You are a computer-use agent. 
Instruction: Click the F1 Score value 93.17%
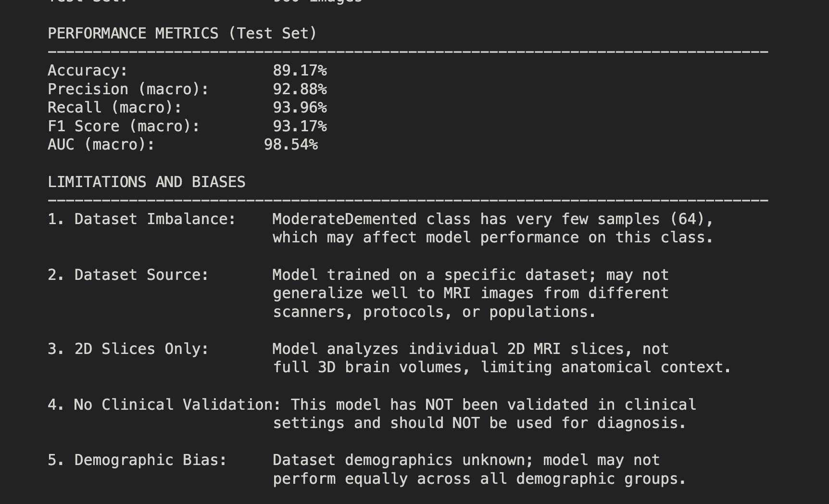click(300, 126)
